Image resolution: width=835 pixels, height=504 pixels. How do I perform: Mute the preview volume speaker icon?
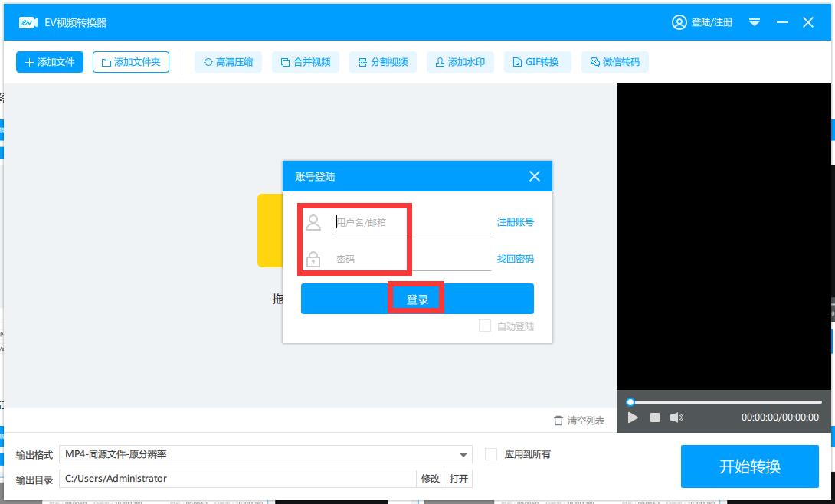tap(676, 417)
